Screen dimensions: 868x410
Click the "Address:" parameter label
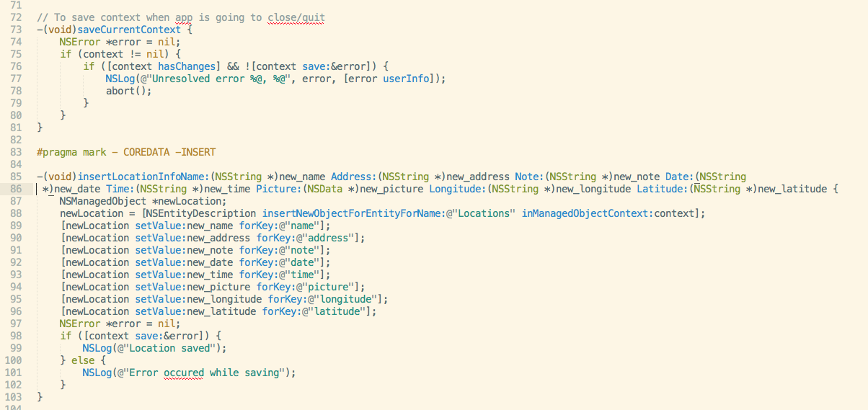(354, 177)
